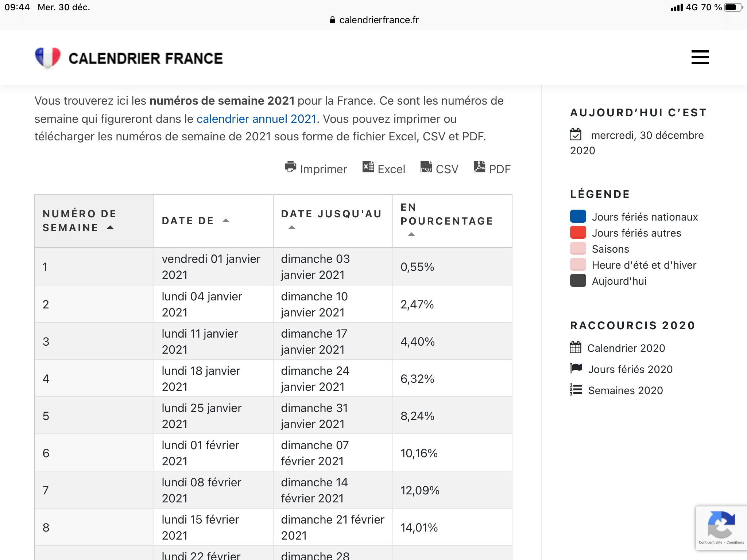Viewport: 747px width, 560px height.
Task: Click the French flag heart logo
Action: [48, 58]
